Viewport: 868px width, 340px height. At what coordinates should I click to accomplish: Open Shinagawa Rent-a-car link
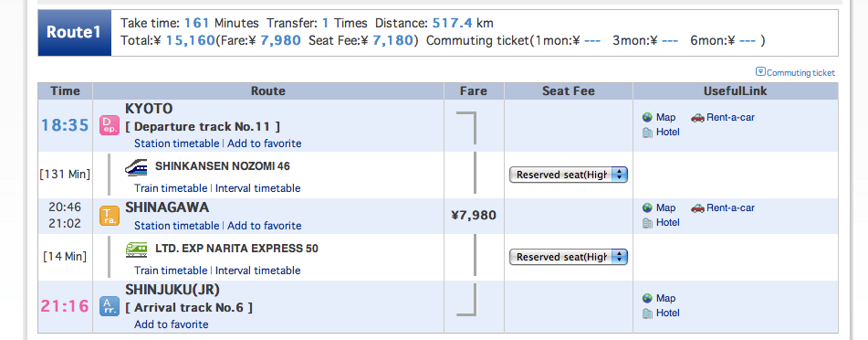[x=731, y=208]
